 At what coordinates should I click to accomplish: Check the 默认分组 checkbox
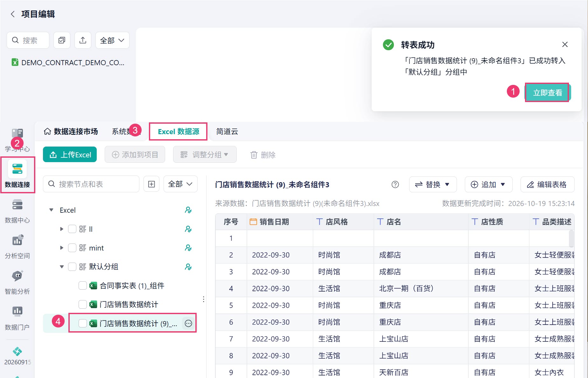coord(72,267)
